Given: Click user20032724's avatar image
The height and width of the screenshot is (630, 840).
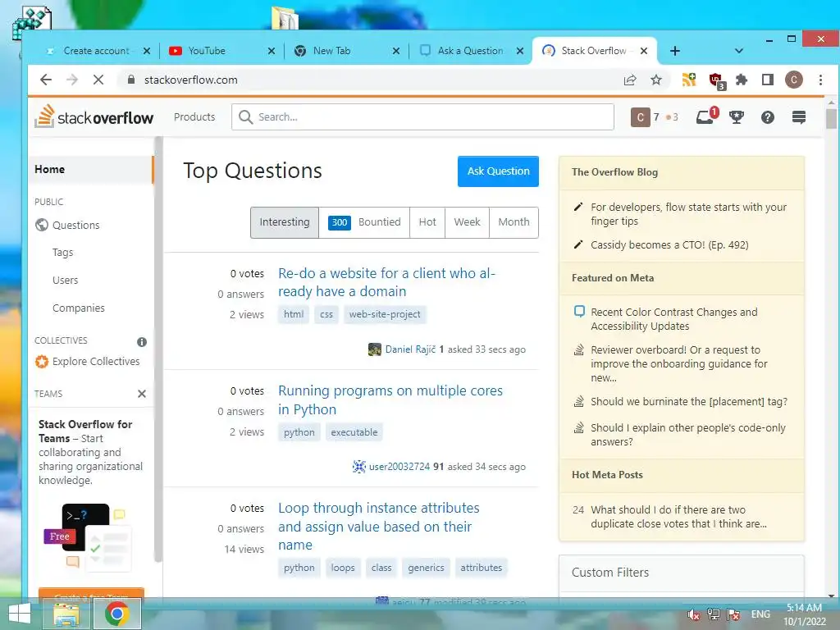Looking at the screenshot, I should (359, 467).
